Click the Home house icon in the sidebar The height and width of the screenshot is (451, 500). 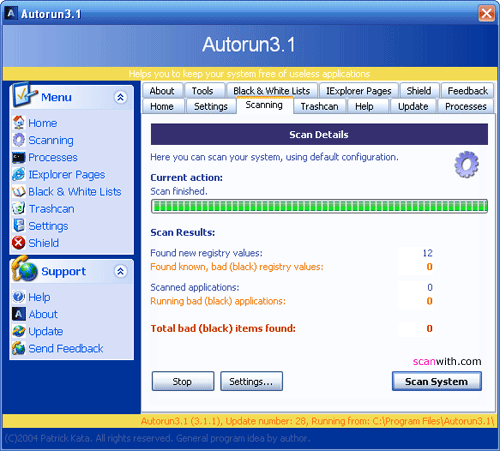point(19,123)
